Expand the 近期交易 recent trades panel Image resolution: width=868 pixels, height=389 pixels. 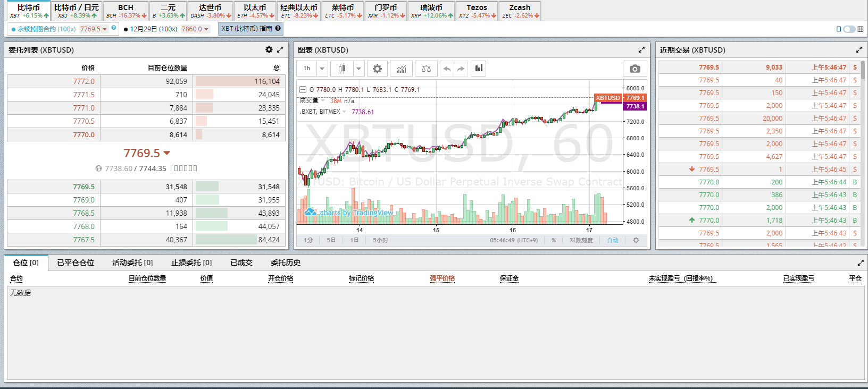pyautogui.click(x=859, y=49)
